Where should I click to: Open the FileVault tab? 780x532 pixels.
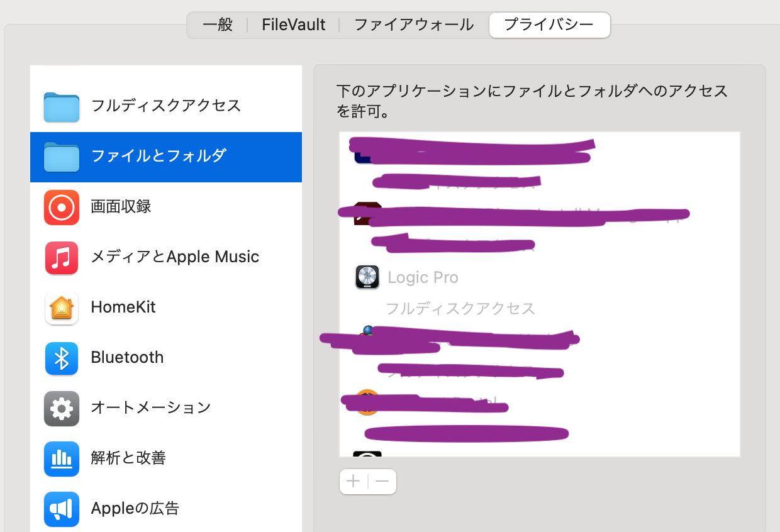click(x=293, y=25)
